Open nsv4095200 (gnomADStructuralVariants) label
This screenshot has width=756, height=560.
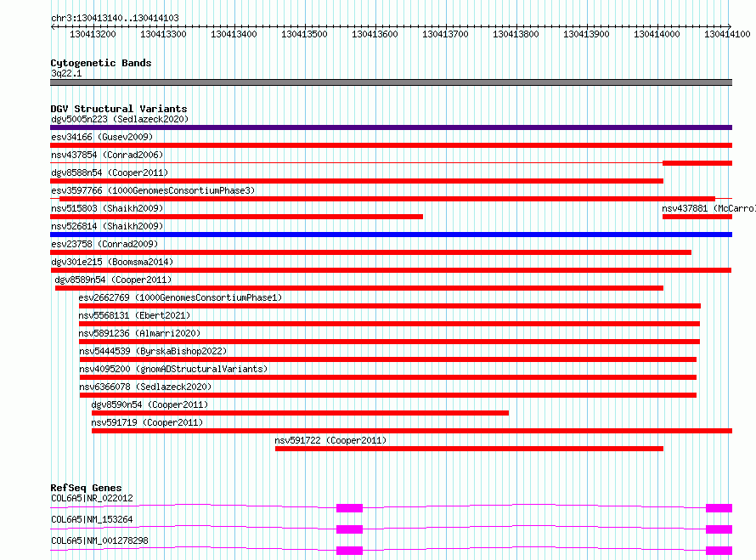pyautogui.click(x=173, y=369)
